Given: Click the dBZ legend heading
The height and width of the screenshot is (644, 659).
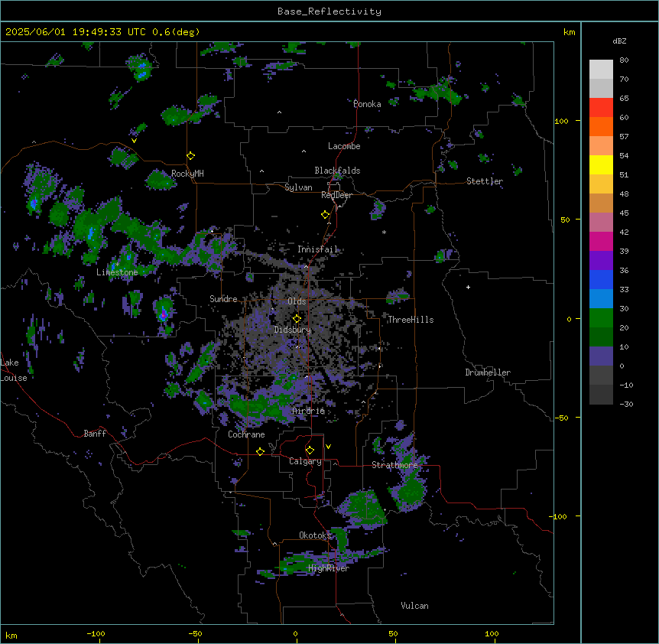Looking at the screenshot, I should [x=619, y=41].
